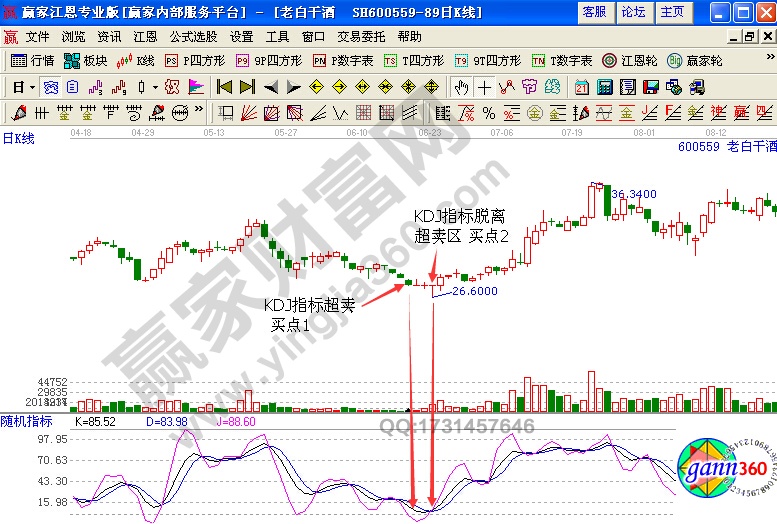Viewport: 777px width, 524px height.
Task: Switch to the K线 candlestick chart
Action: click(x=137, y=60)
